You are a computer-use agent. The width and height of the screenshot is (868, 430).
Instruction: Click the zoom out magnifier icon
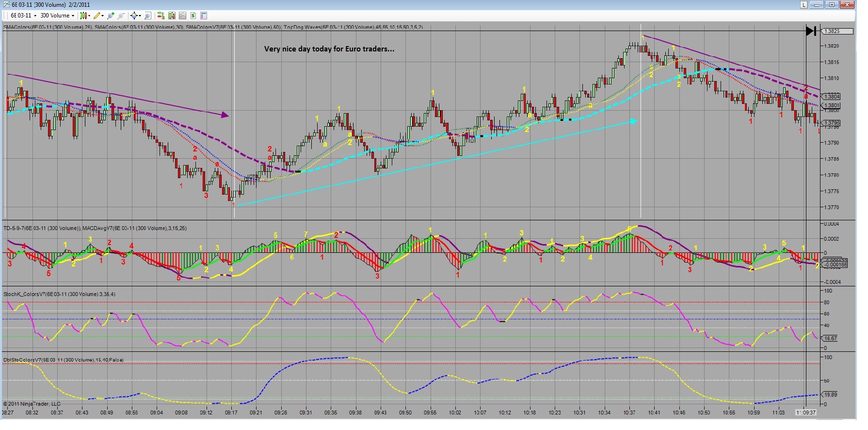[x=121, y=16]
